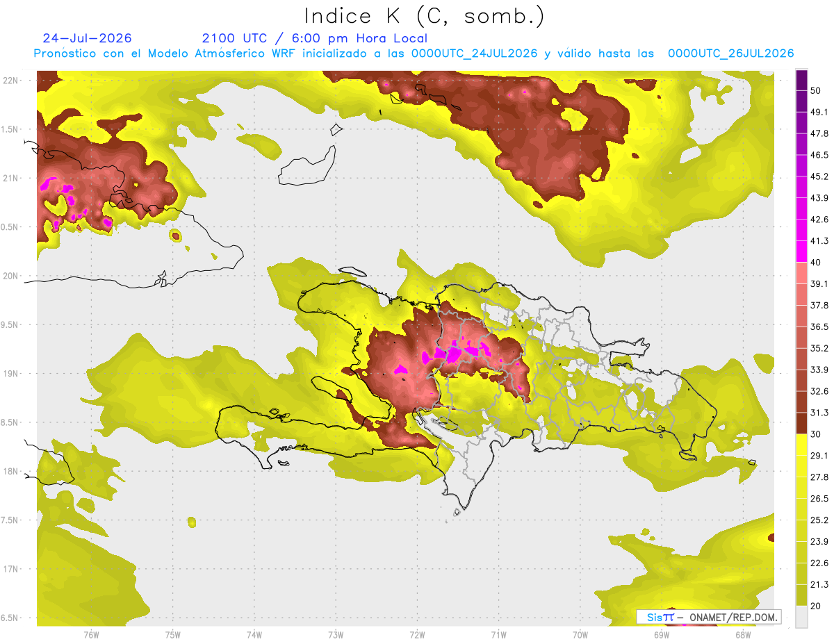Viewport: 834px width, 644px height.
Task: Pick the dark brown band between 30 and 31.3
Action: [801, 422]
